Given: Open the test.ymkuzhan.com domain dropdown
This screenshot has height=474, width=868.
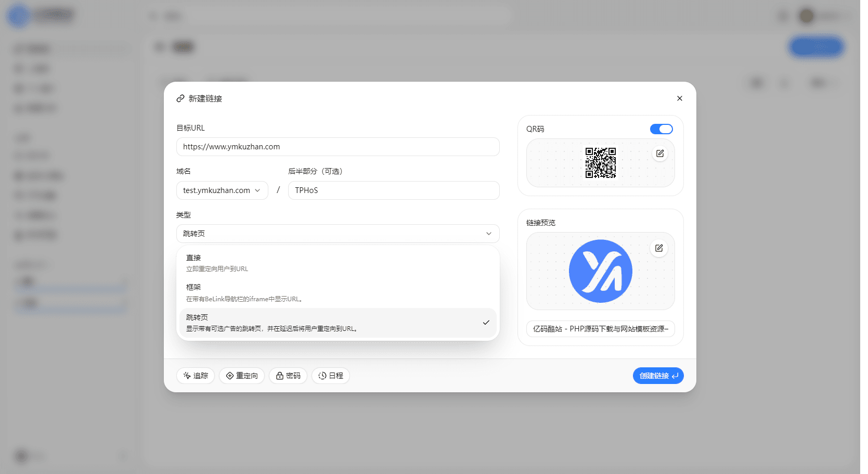Looking at the screenshot, I should click(x=222, y=190).
